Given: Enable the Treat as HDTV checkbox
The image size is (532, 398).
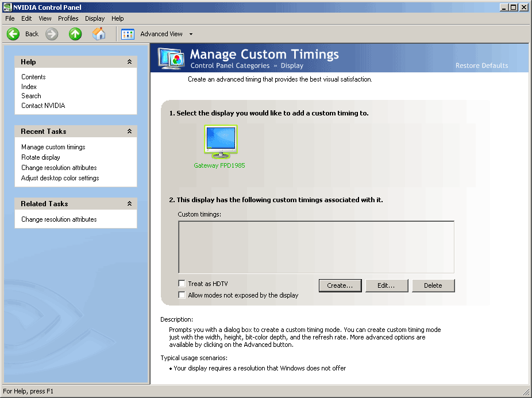Looking at the screenshot, I should click(x=182, y=283).
